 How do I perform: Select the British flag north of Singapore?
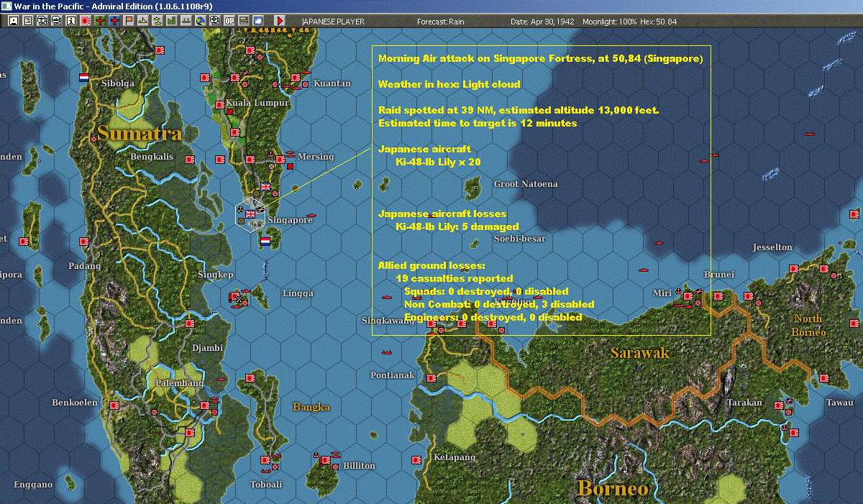(x=265, y=187)
